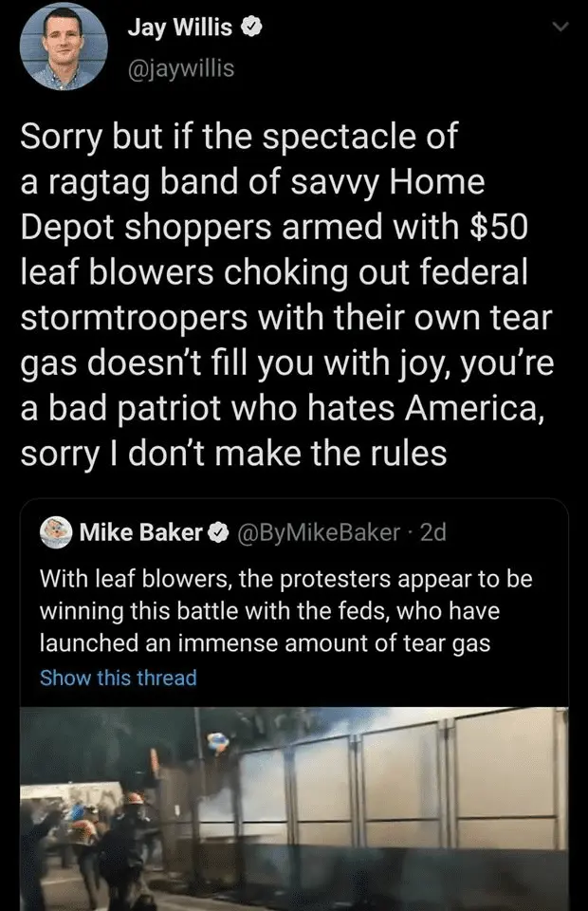
Task: Click the verified badge beside Jay Willis
Action: point(252,29)
